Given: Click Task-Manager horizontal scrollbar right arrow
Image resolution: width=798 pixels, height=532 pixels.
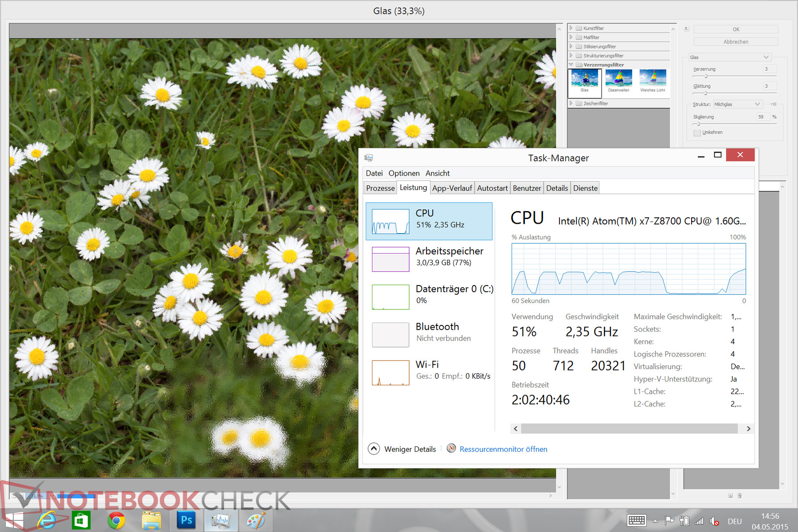Looking at the screenshot, I should 748,429.
